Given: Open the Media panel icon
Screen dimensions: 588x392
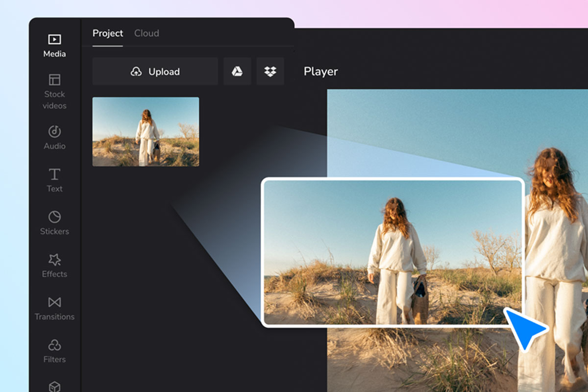Looking at the screenshot, I should [x=54, y=39].
